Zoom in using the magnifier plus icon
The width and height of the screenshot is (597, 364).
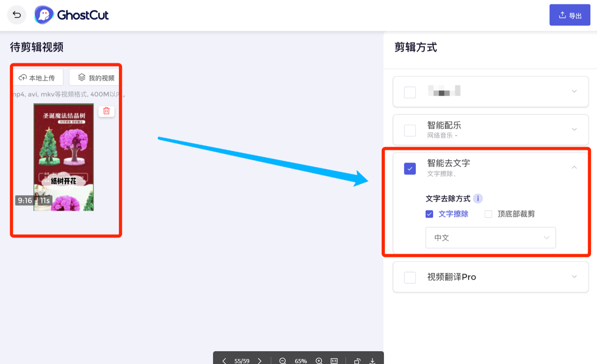319,360
